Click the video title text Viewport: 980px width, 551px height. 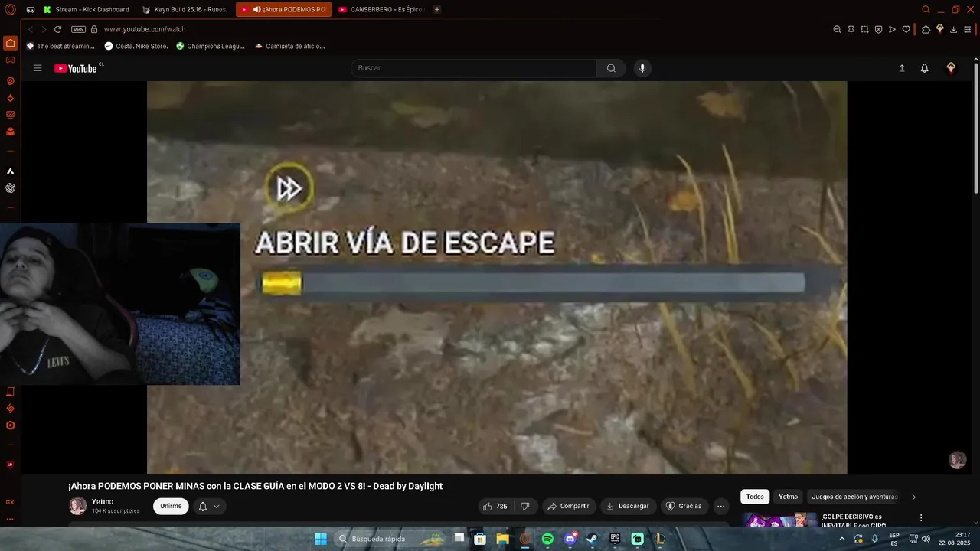255,486
